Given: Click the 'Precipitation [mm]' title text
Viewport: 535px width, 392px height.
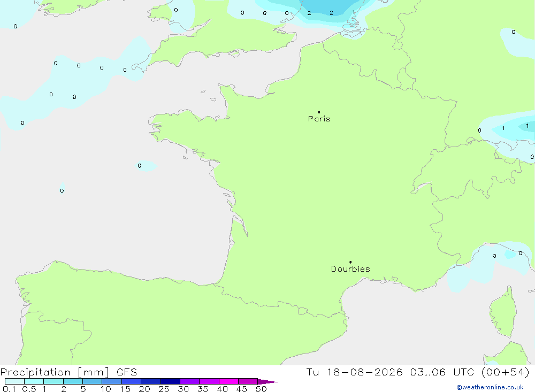Looking at the screenshot, I should (55, 372).
